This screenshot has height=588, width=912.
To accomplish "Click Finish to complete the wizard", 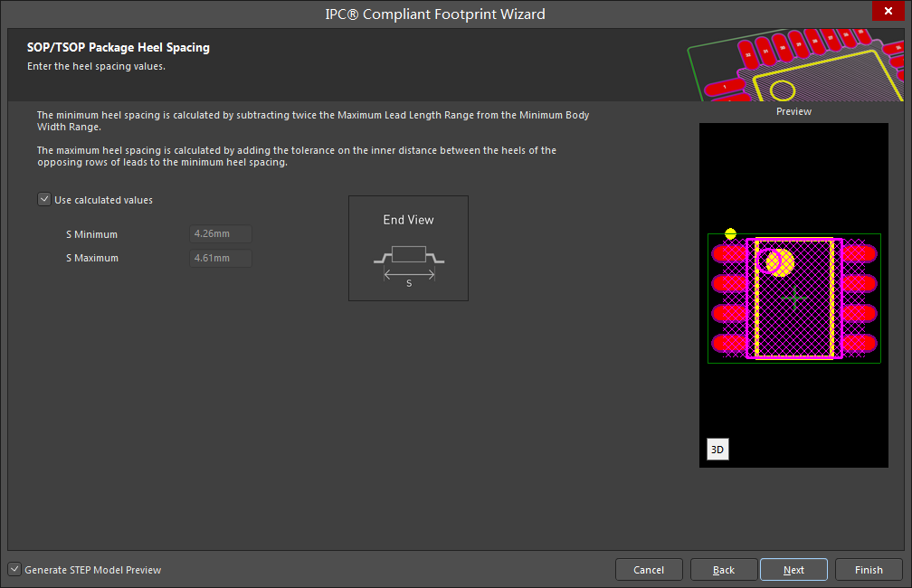I will 868,570.
